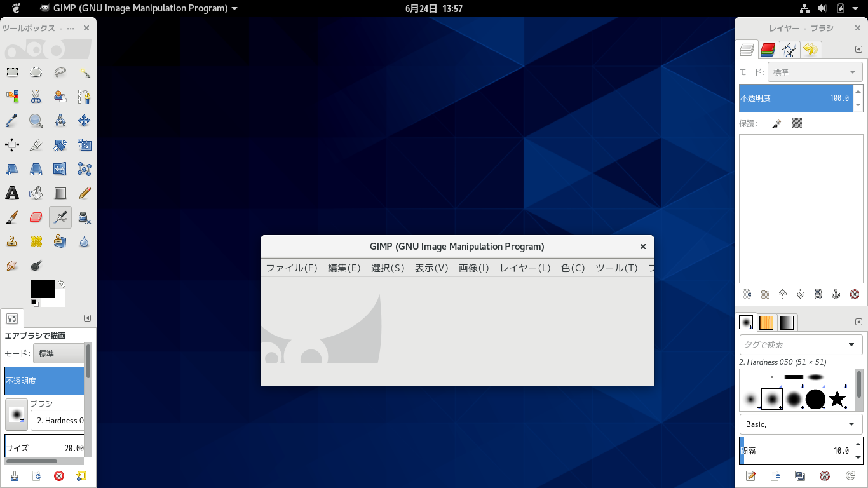
Task: Open タグで検索 tag dropdown arrow
Action: [x=851, y=344]
